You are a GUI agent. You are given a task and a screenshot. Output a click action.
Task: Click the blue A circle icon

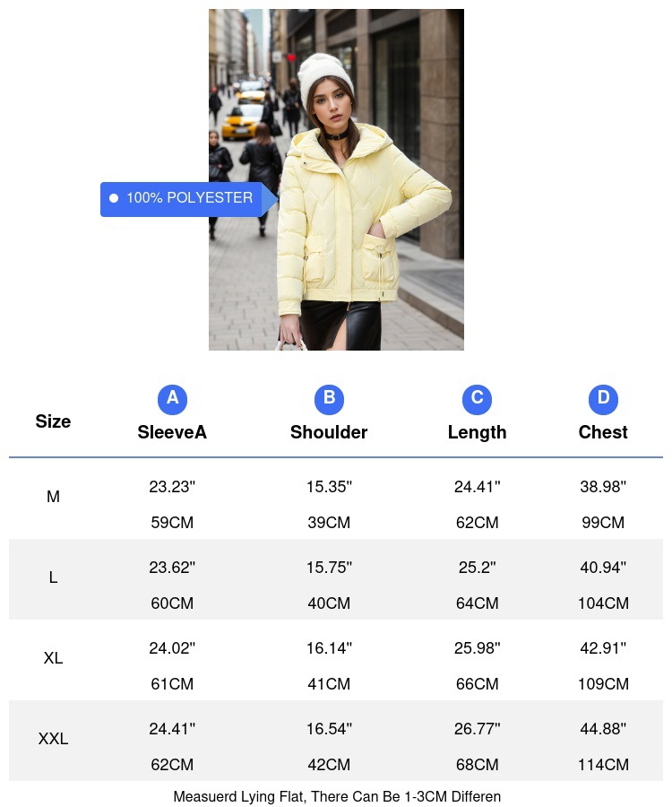coord(172,399)
